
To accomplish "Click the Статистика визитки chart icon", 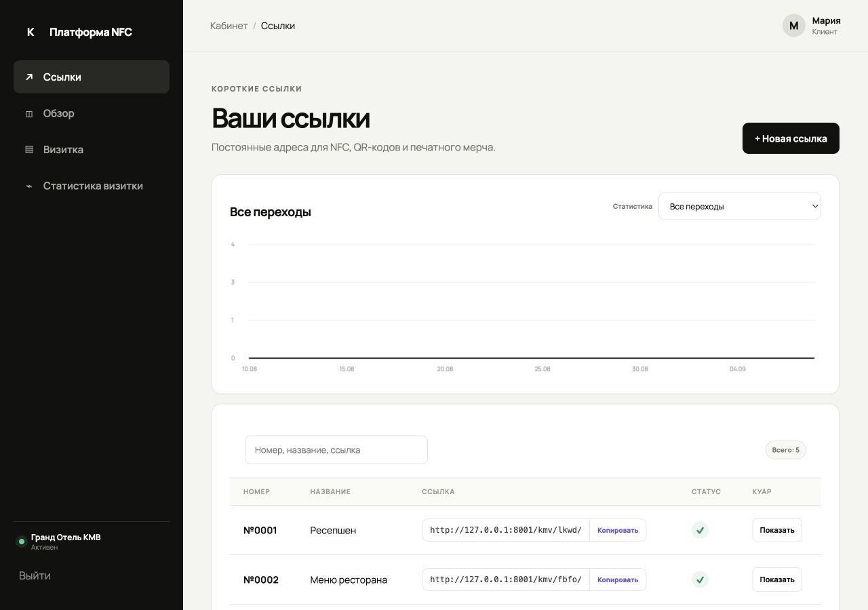I will pos(29,186).
